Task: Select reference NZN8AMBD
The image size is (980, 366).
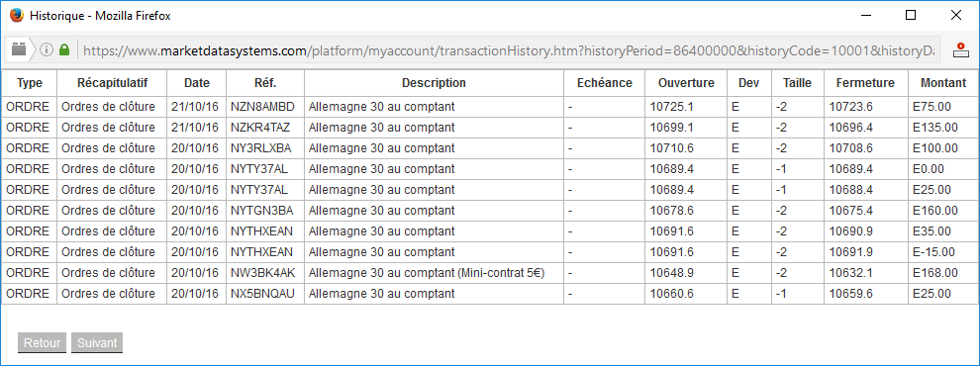Action: pos(262,107)
